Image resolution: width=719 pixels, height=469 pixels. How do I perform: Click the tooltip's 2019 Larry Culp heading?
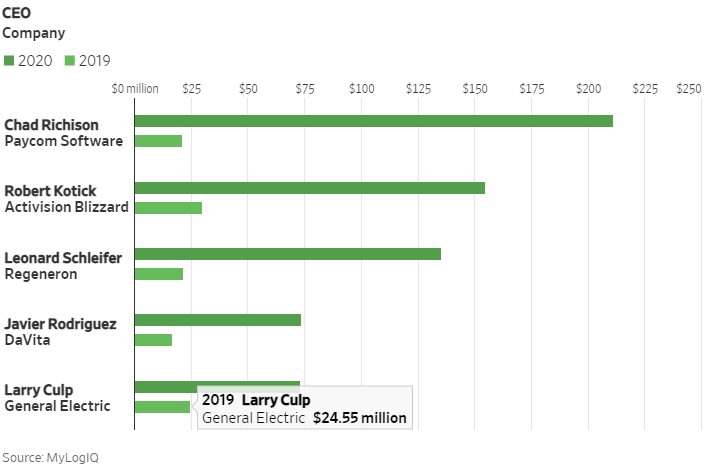click(x=256, y=400)
